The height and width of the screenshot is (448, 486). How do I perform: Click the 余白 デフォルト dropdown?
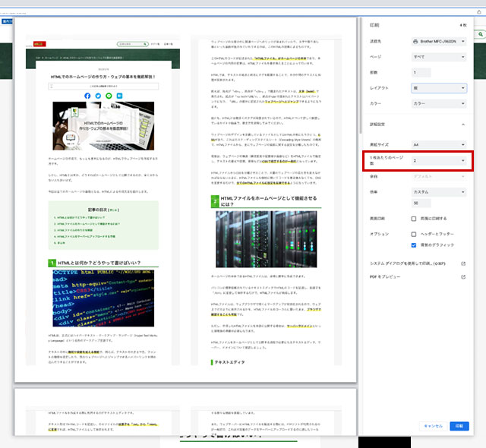[439, 177]
